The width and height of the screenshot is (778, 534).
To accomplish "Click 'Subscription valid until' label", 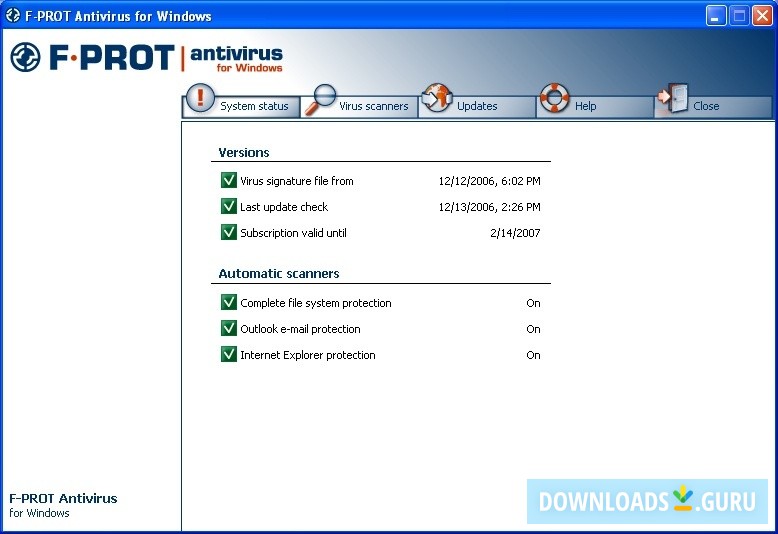I will [x=293, y=233].
